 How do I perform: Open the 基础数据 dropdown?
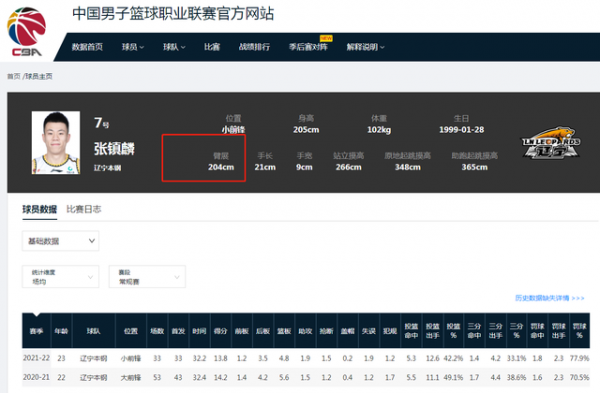[x=60, y=241]
